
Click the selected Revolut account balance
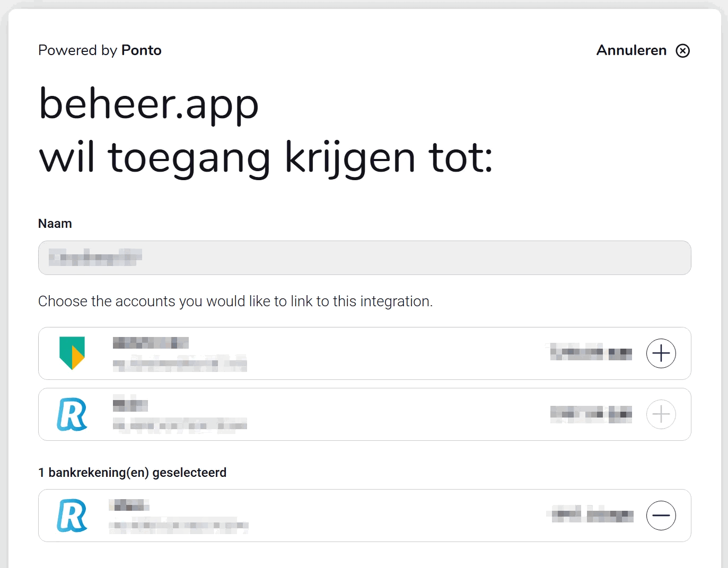tap(592, 514)
